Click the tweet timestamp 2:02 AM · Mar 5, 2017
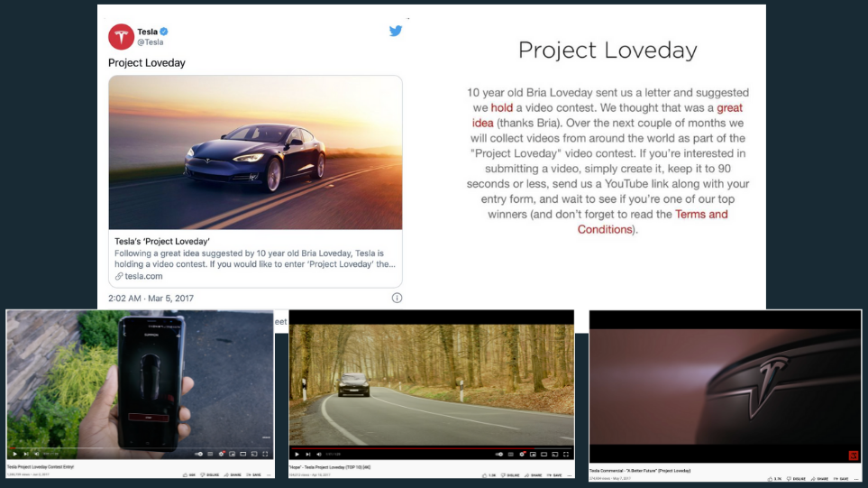Viewport: 868px width, 488px height. (x=151, y=298)
